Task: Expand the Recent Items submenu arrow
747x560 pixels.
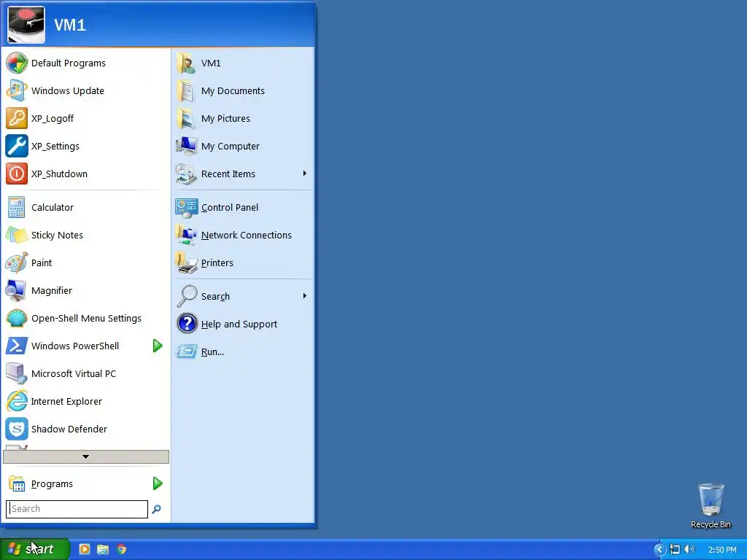Action: 304,174
